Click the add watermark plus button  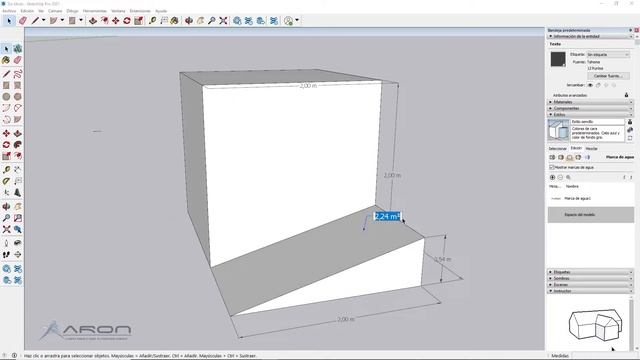(x=552, y=178)
